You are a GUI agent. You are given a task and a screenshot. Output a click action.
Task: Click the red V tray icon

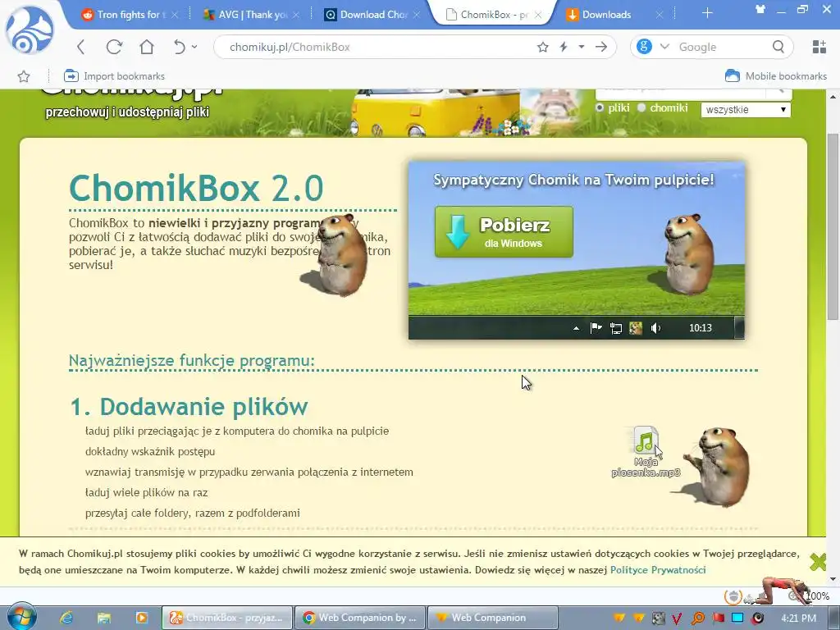pyautogui.click(x=677, y=619)
